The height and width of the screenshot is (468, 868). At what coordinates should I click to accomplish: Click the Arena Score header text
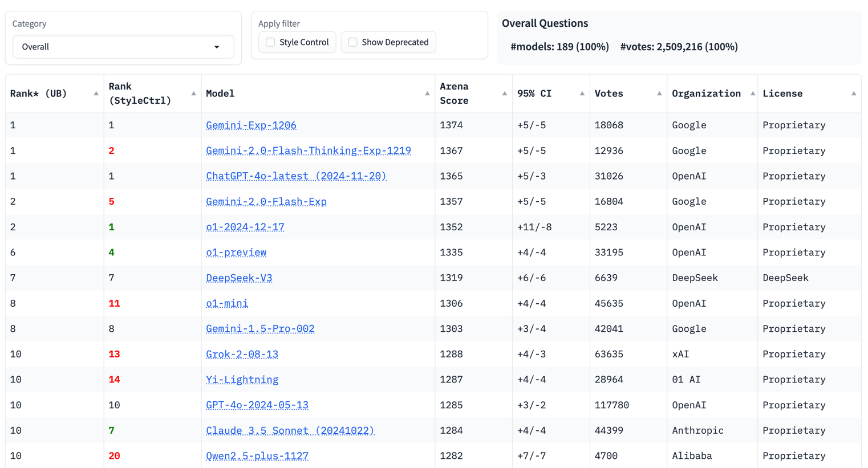(455, 93)
